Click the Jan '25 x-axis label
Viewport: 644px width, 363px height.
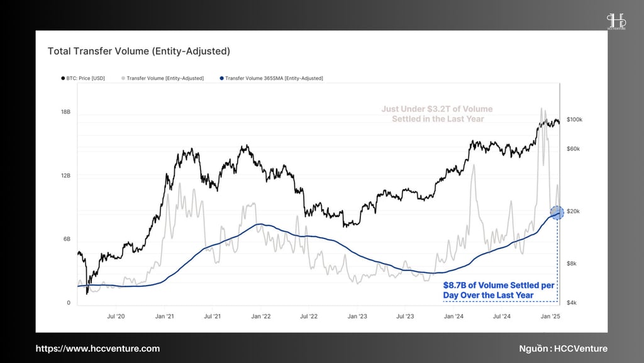coord(550,316)
